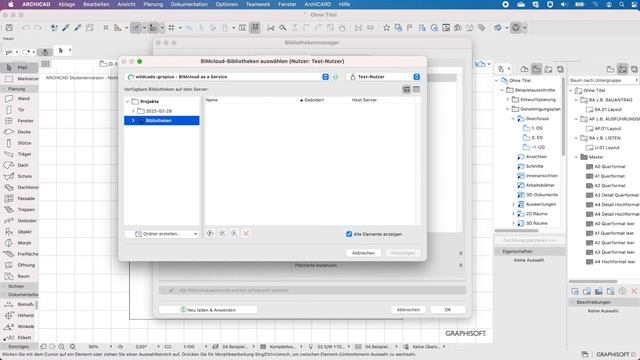Expand Auswertungen in navigator
This screenshot has height=360, width=640.
point(513,204)
